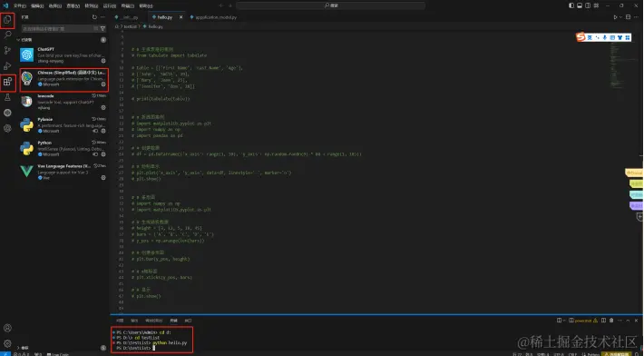Switch to the Ports panel tab

[x=188, y=321]
